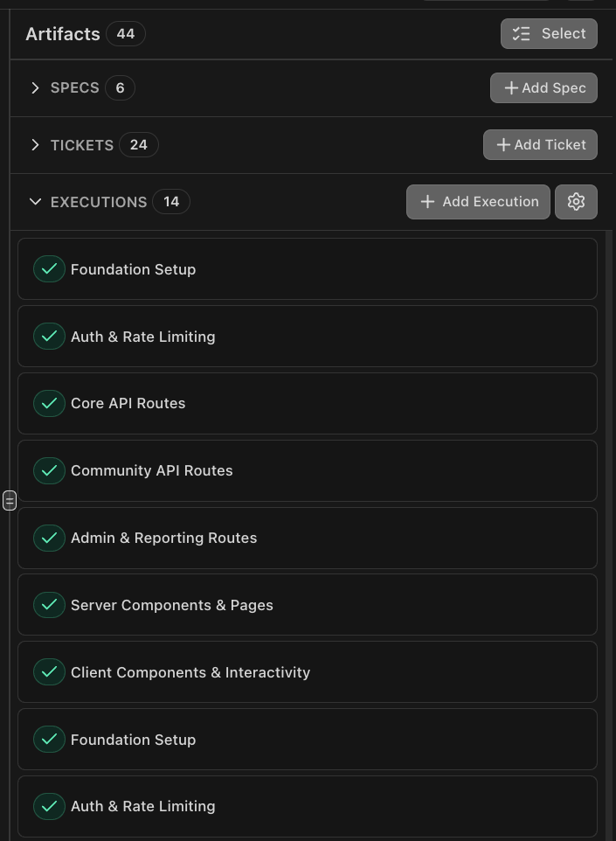Click the panel resize handle on left edge
616x841 pixels.
click(10, 500)
